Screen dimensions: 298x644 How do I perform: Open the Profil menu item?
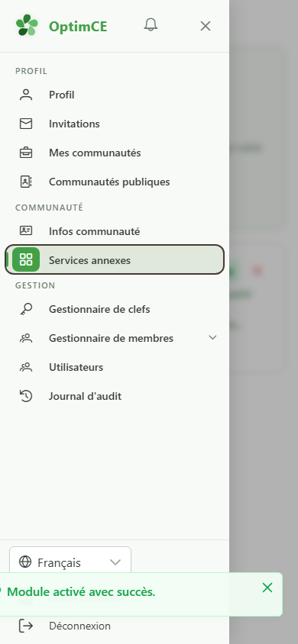click(x=115, y=95)
